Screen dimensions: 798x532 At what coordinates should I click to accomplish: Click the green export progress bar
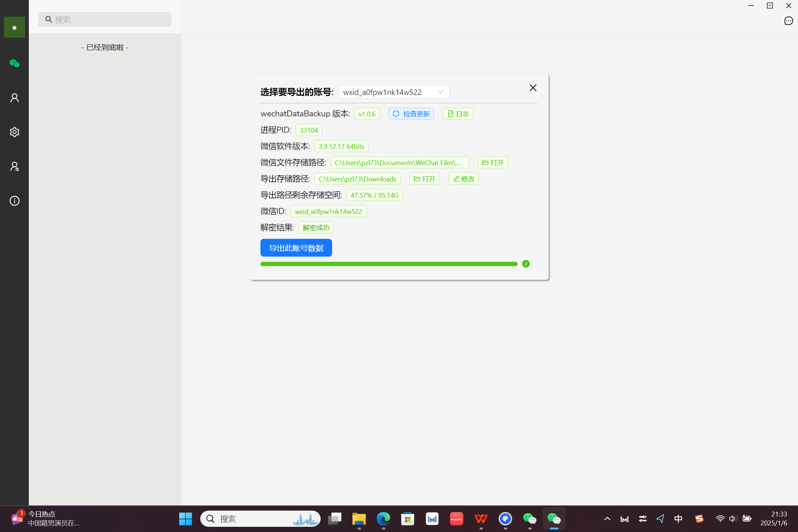[389, 264]
